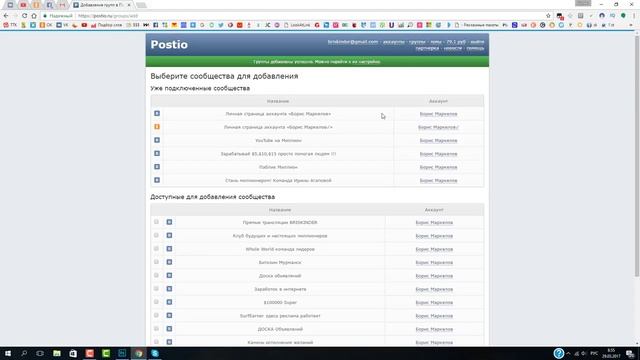
Task: Open группы in Postio header menu
Action: pos(417,42)
